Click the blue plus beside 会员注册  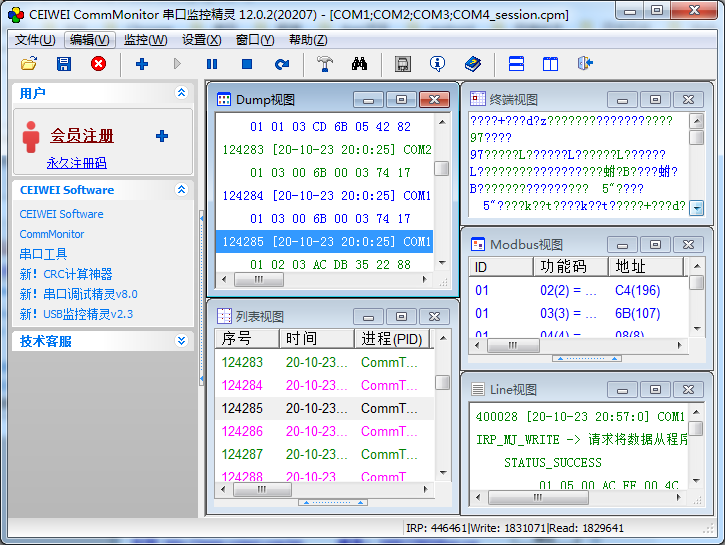162,136
